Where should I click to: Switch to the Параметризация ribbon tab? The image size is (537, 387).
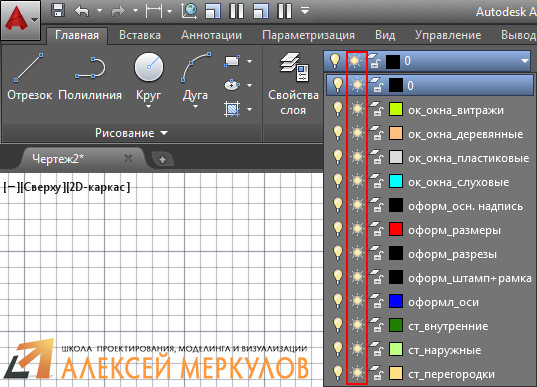[308, 35]
